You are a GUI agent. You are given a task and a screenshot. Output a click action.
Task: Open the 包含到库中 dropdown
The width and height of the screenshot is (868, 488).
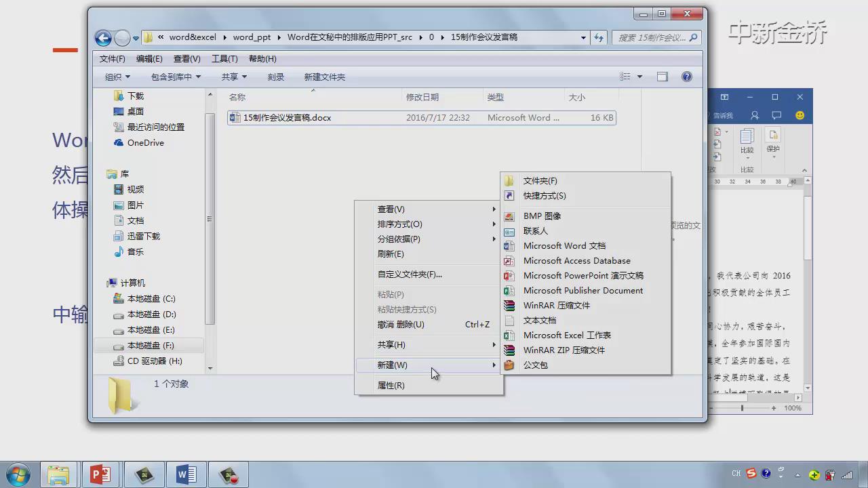coord(176,77)
